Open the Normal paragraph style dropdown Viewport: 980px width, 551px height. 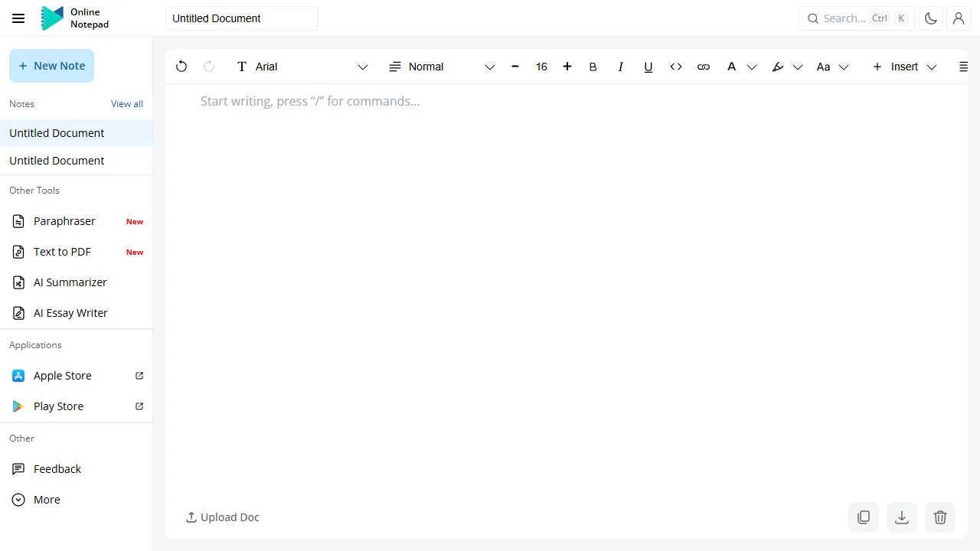489,67
